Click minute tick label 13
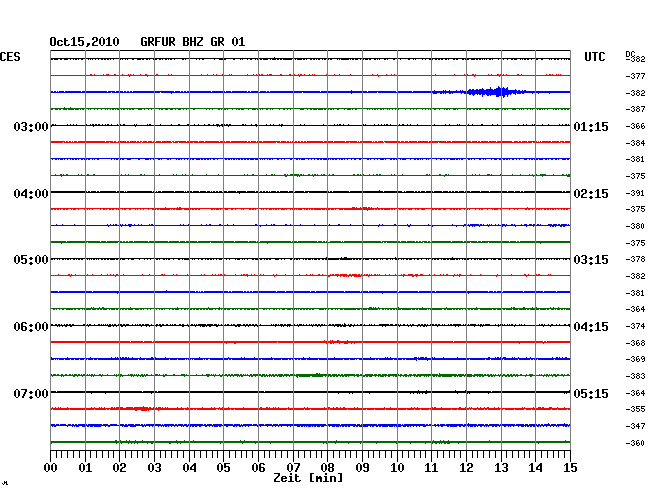The height and width of the screenshot is (494, 650). [501, 468]
